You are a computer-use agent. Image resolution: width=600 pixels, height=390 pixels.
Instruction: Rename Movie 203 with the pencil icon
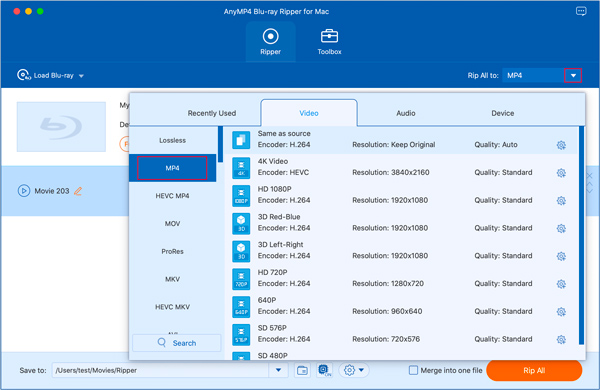click(78, 191)
